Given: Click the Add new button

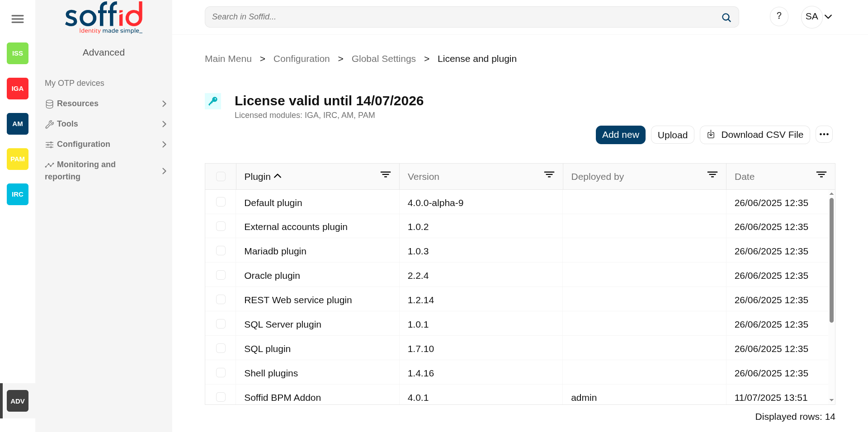Looking at the screenshot, I should pos(620,135).
